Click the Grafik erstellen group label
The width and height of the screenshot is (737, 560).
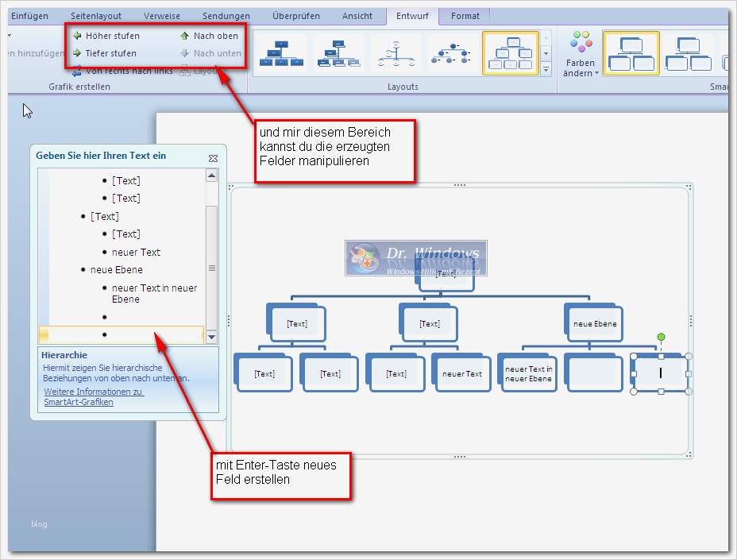pos(79,87)
